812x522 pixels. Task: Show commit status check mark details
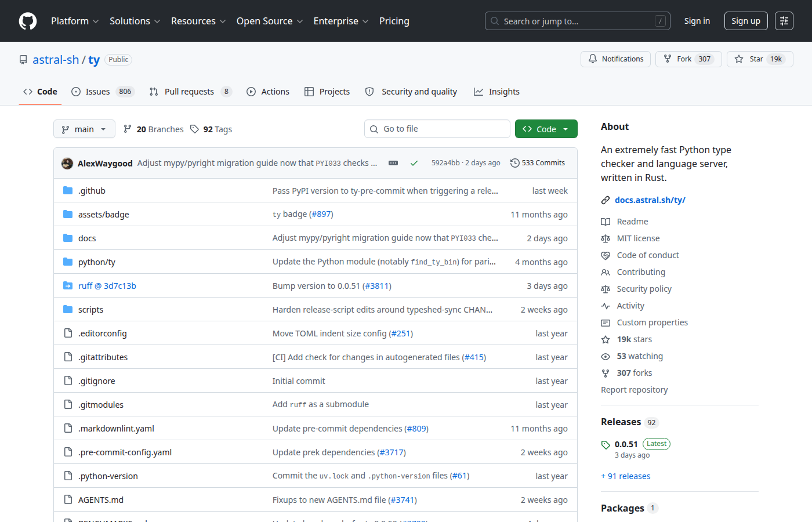[414, 163]
